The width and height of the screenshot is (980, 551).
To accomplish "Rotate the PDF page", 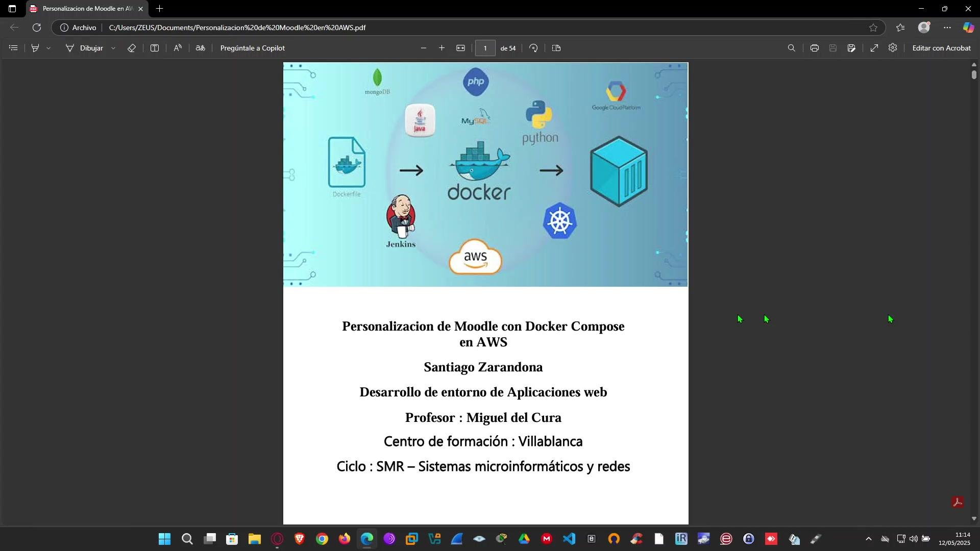I will click(533, 48).
